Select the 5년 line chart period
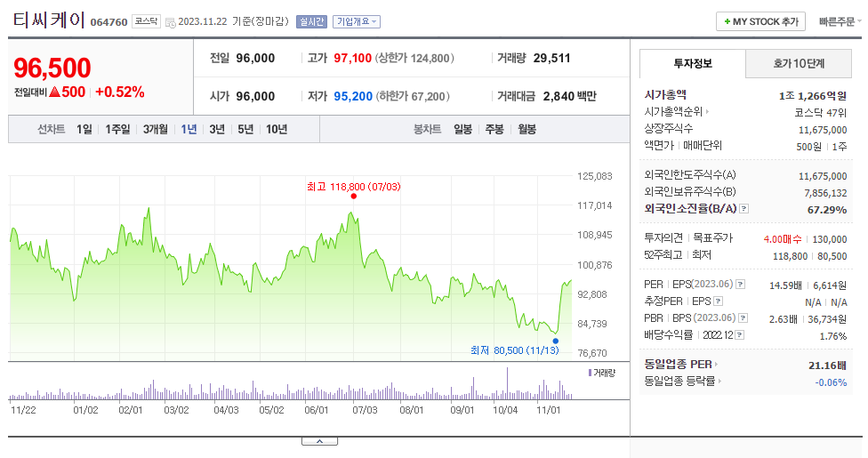This screenshot has height=458, width=868. [x=245, y=129]
